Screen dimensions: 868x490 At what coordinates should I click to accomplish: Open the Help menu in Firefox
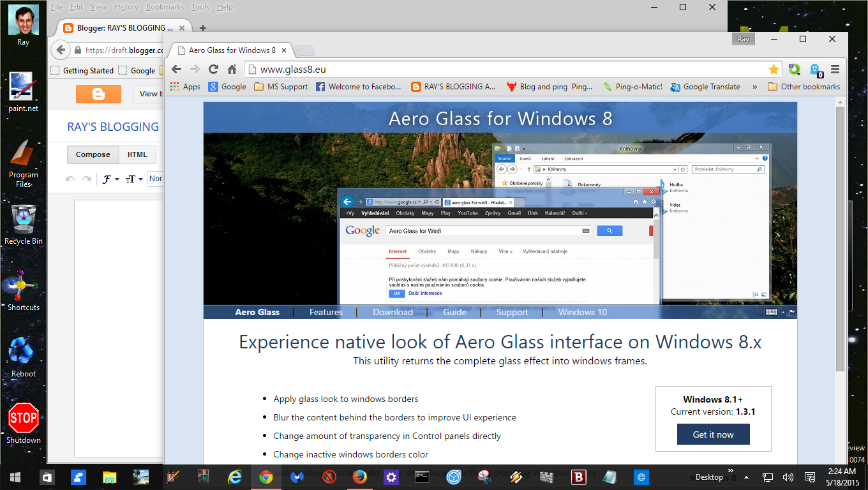click(225, 7)
